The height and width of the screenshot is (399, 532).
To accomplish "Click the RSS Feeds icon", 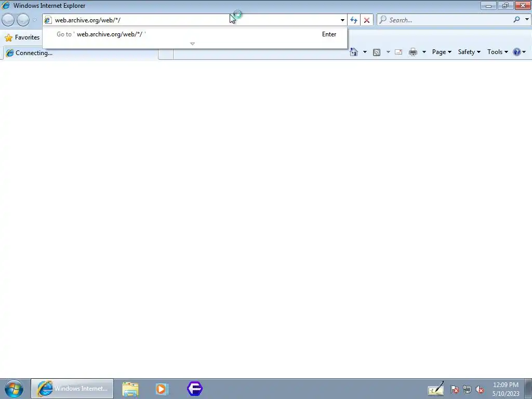I will [377, 52].
